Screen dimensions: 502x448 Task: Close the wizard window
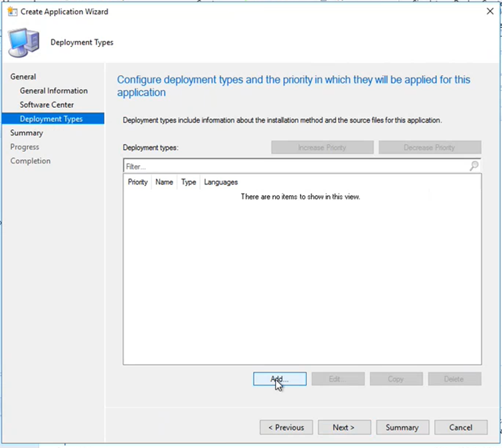pyautogui.click(x=490, y=11)
